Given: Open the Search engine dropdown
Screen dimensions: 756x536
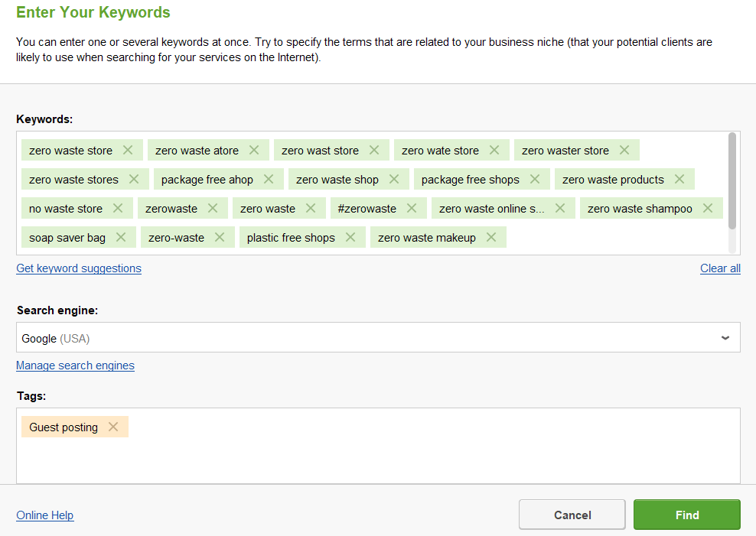Looking at the screenshot, I should tap(378, 337).
